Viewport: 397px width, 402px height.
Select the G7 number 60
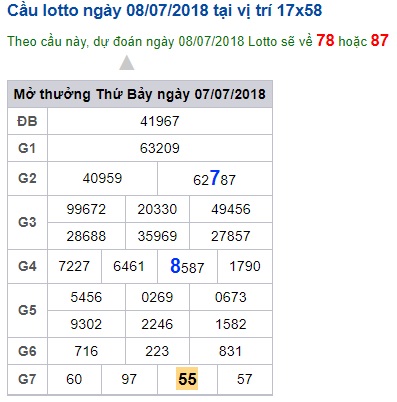pyautogui.click(x=74, y=379)
